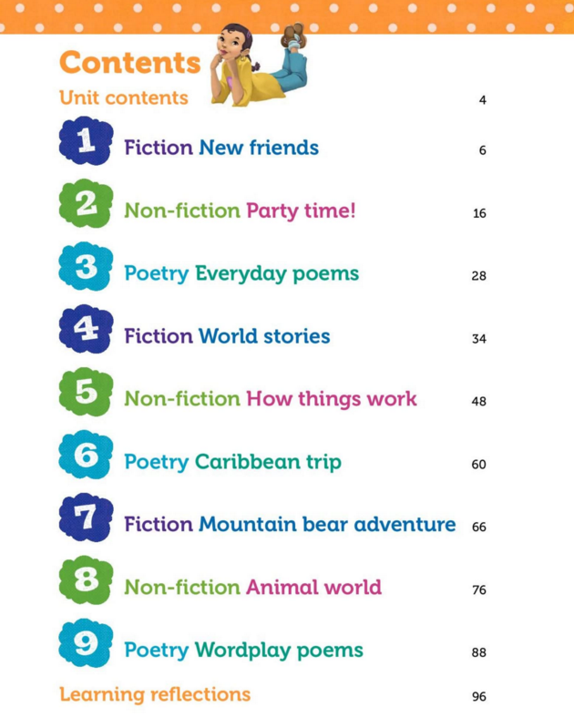Image resolution: width=574 pixels, height=728 pixels.
Task: Open Fiction Mountain bear adventure
Action: pos(291,525)
